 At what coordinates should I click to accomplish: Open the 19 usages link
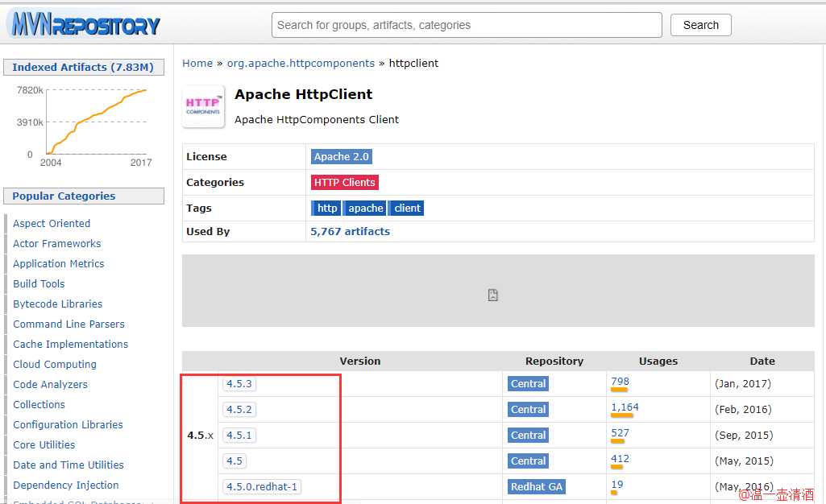coord(616,485)
